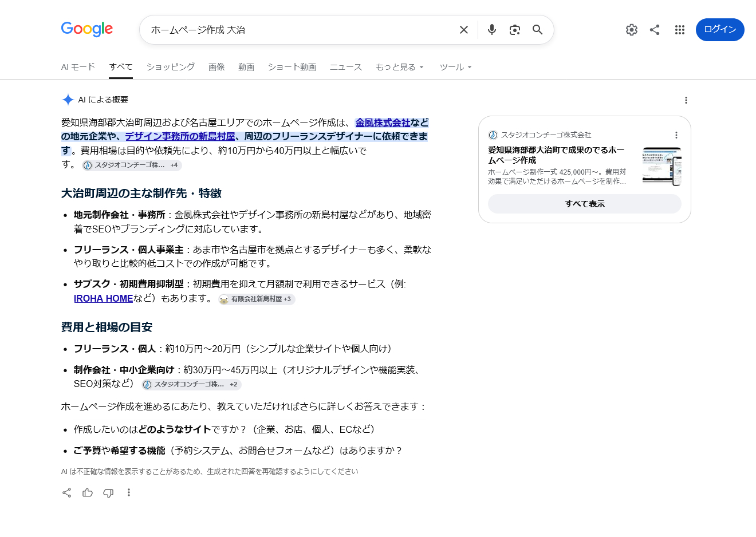The image size is (756, 537).
Task: Click the bullet text 地元制作会社・事務所
Action: click(120, 215)
